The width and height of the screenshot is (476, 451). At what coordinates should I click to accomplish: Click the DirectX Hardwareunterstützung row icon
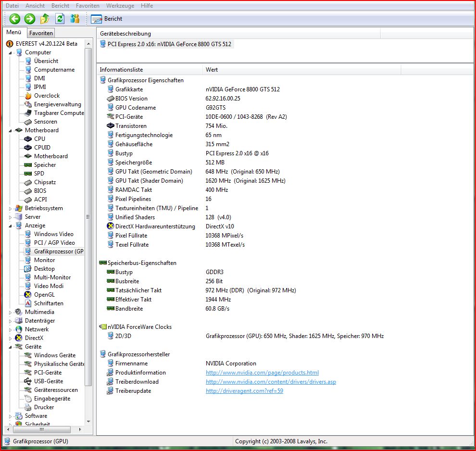[111, 226]
